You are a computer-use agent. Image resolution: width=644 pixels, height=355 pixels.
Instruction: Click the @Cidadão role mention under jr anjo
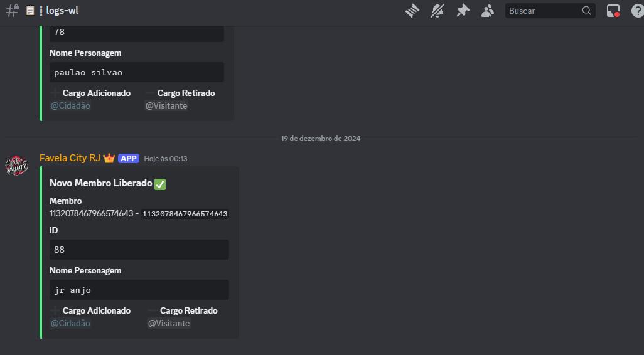(x=70, y=324)
